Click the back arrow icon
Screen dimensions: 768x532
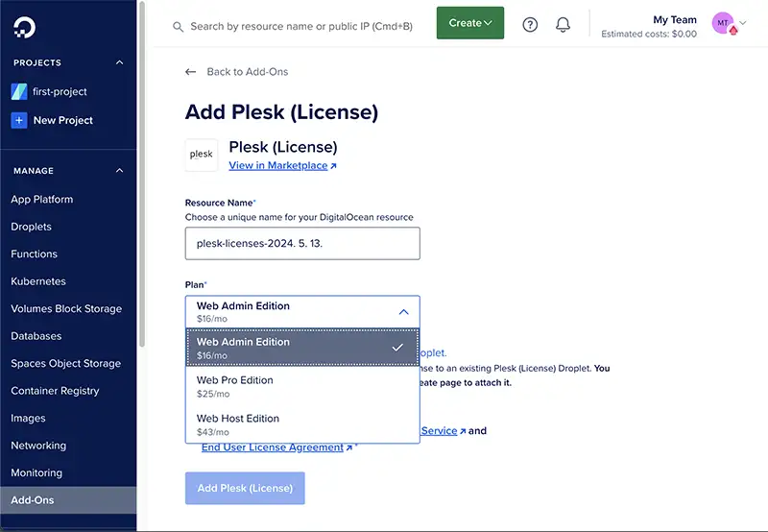(190, 72)
